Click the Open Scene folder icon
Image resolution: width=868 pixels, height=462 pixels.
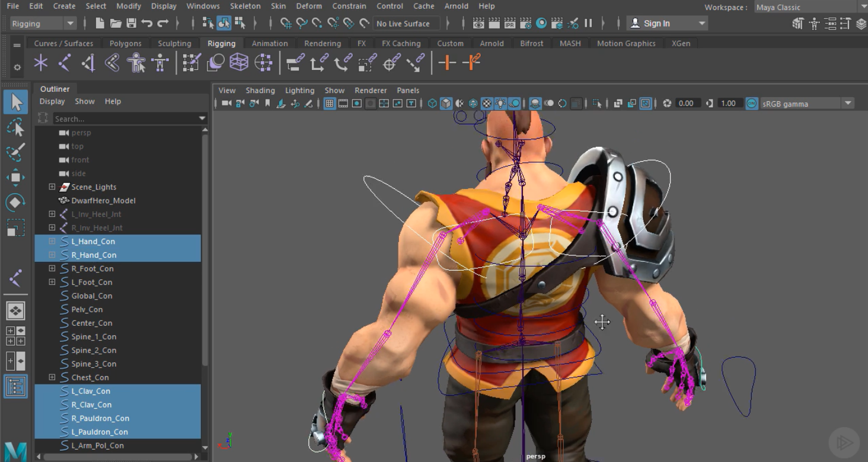point(116,23)
